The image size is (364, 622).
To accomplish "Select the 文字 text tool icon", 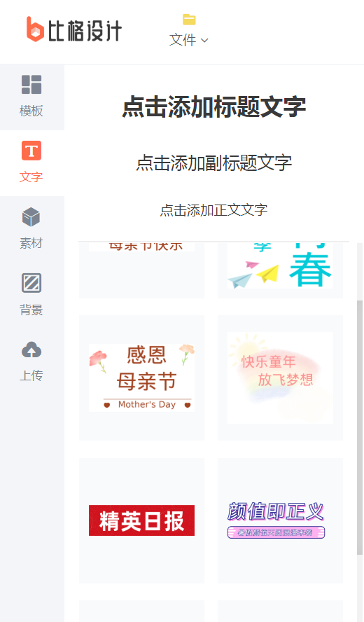I will coord(31,151).
